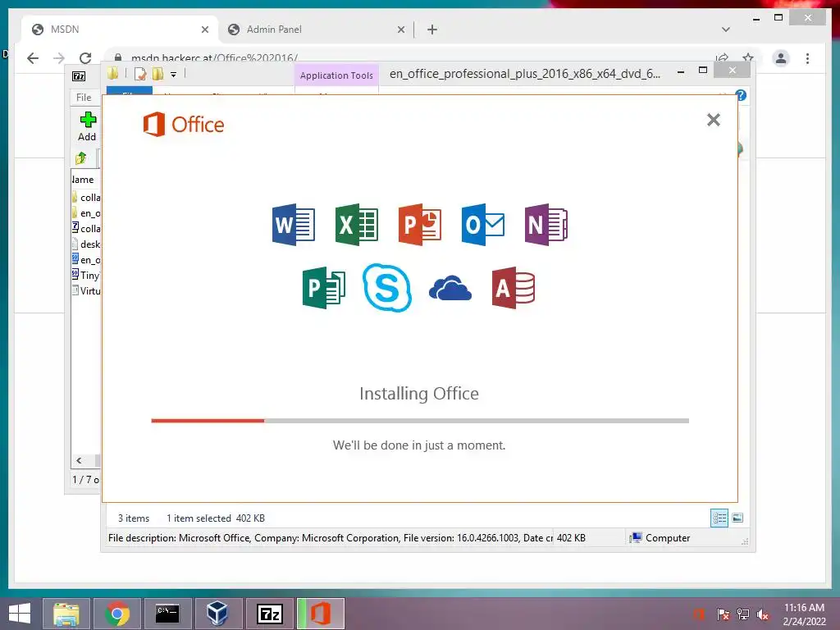This screenshot has width=840, height=630.
Task: Click the 7-Zip up-folder icon
Action: coord(81,158)
